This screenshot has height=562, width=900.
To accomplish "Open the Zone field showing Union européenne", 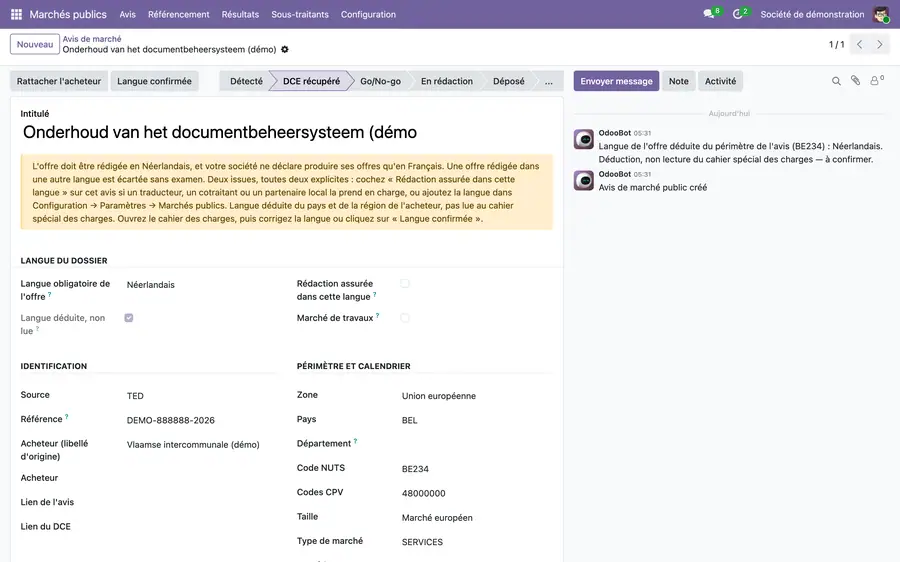I will click(476, 396).
